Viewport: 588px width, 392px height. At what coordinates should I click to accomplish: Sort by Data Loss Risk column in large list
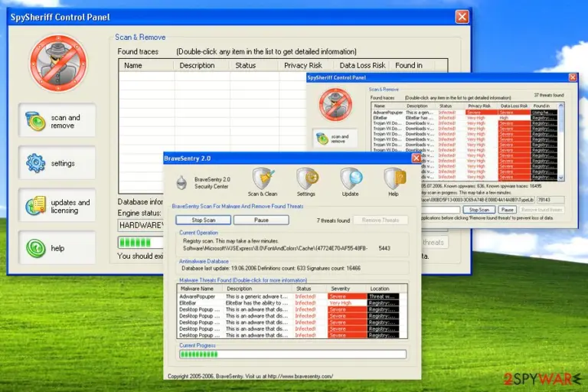(361, 65)
